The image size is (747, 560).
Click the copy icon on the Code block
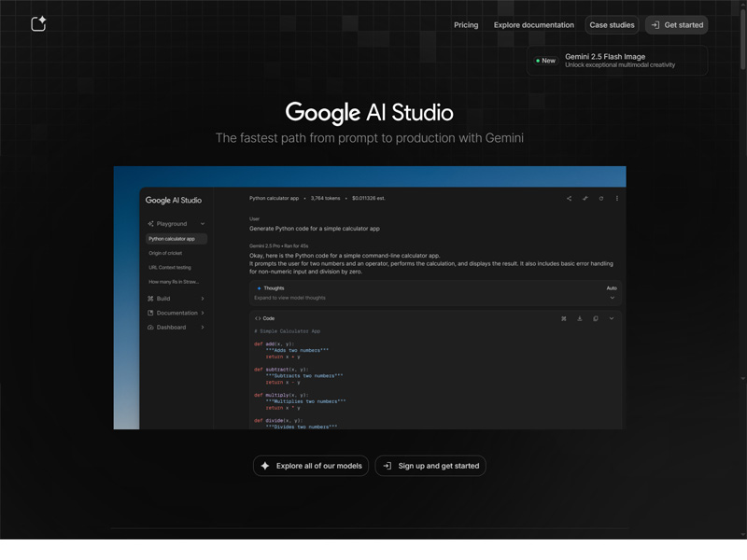click(x=595, y=318)
